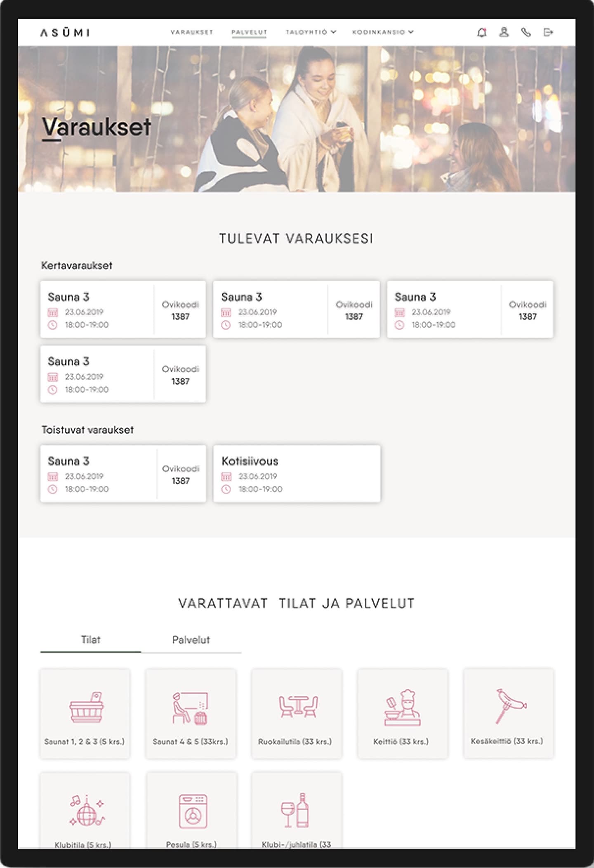Open the notifications bell icon
The image size is (594, 868).
tap(481, 32)
